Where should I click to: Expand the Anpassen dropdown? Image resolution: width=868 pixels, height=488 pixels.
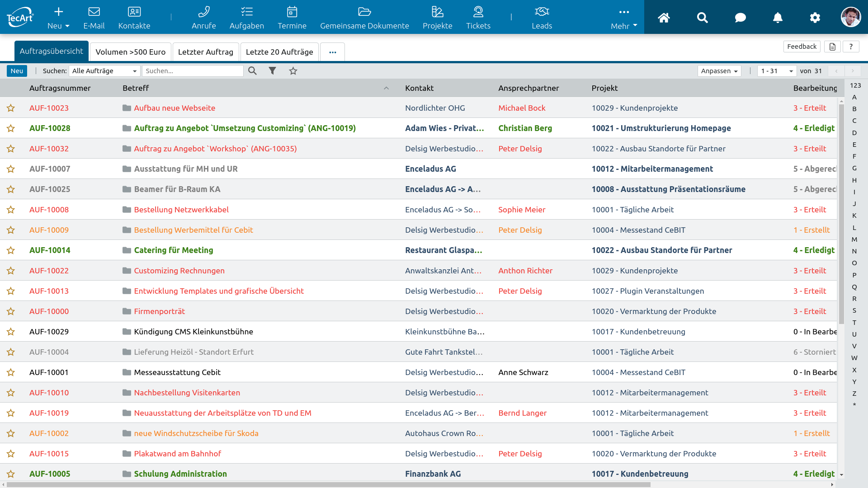pos(719,71)
